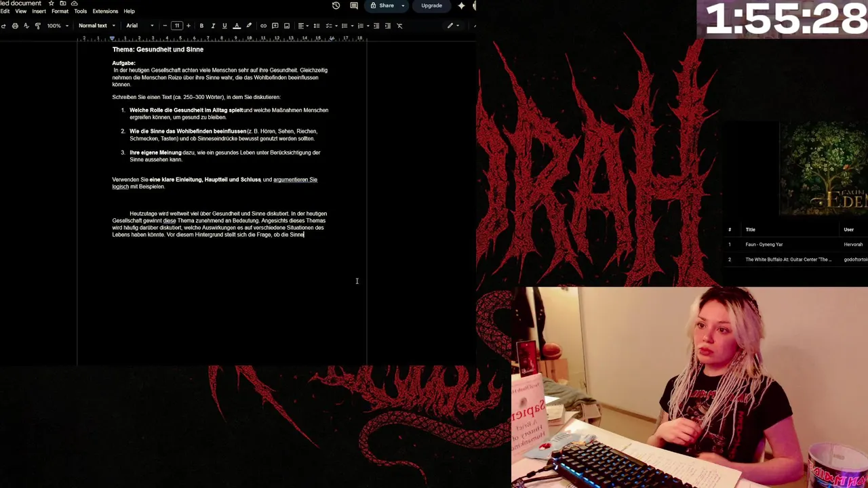Insert a bulleted list
The image size is (868, 488).
click(344, 26)
